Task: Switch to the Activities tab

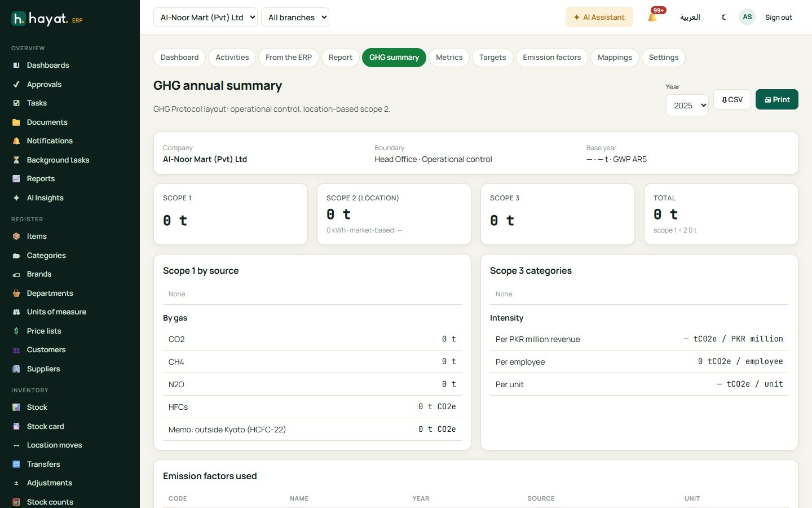Action: click(232, 58)
